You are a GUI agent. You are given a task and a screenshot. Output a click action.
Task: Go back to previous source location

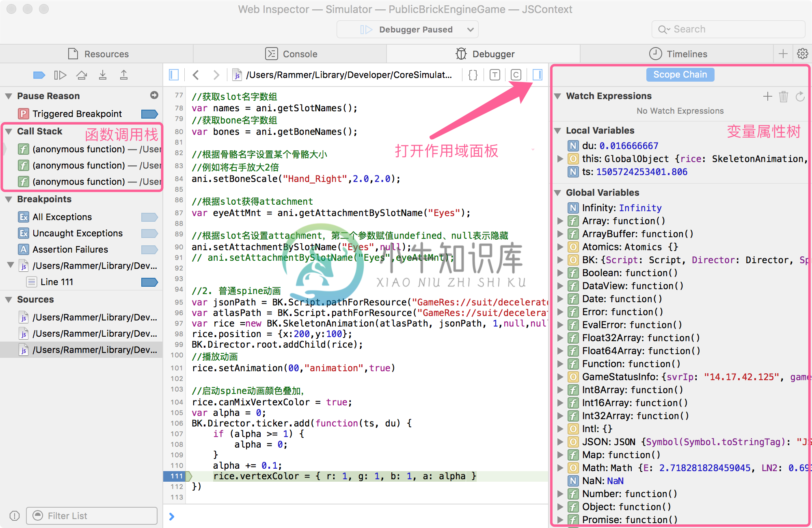[x=196, y=75]
